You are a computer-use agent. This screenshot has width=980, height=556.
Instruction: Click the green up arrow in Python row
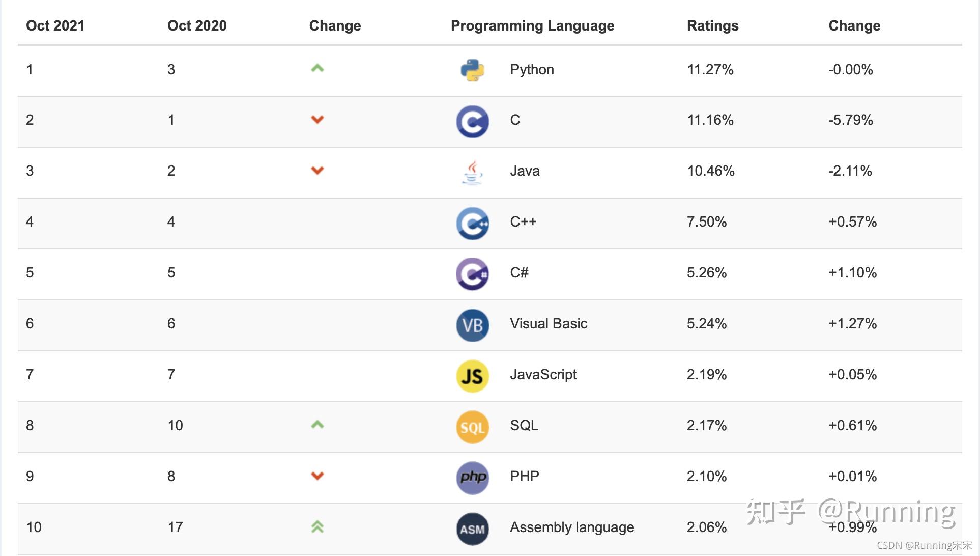318,68
